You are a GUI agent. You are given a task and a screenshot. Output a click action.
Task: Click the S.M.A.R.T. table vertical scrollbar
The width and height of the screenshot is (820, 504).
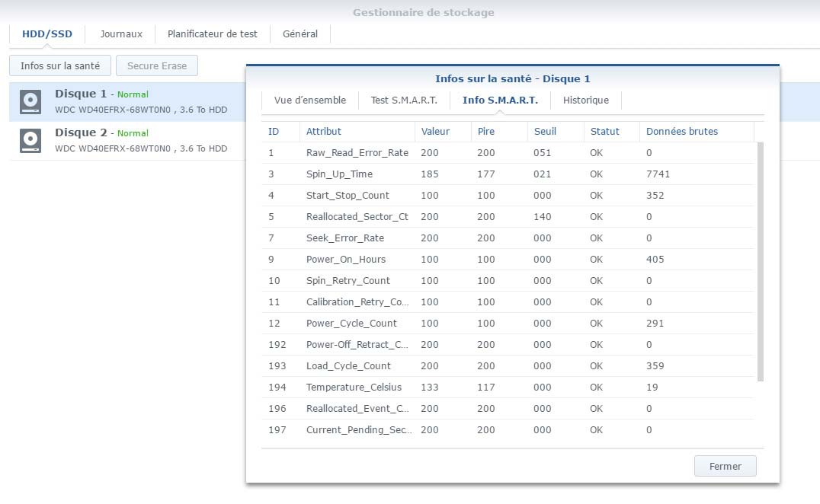[x=761, y=261]
